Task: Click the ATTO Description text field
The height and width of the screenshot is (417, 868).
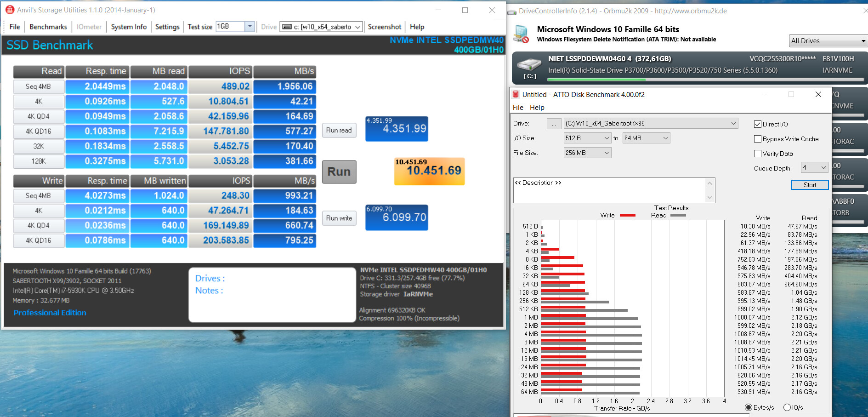Action: (609, 190)
